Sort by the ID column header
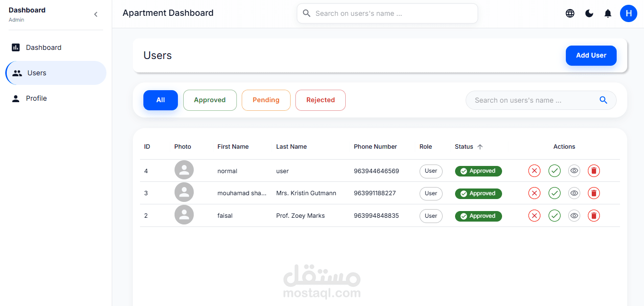 coord(147,147)
